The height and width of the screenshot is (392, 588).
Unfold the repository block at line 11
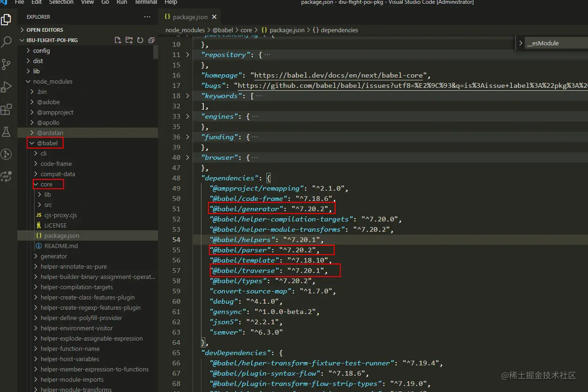[x=188, y=55]
